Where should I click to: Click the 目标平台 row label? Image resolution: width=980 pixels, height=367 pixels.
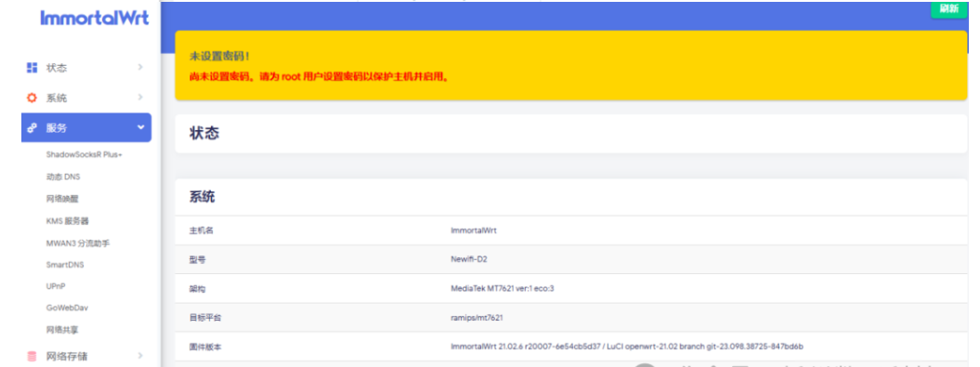point(205,318)
